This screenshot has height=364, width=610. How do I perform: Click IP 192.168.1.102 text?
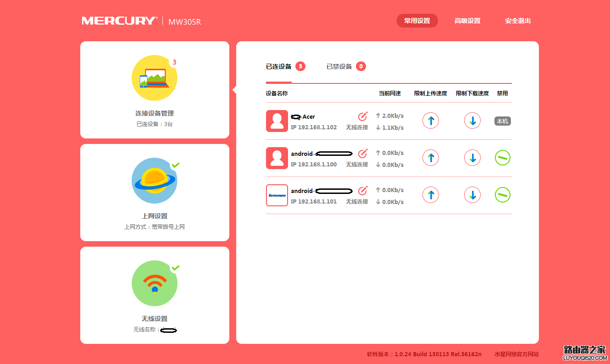coord(314,127)
